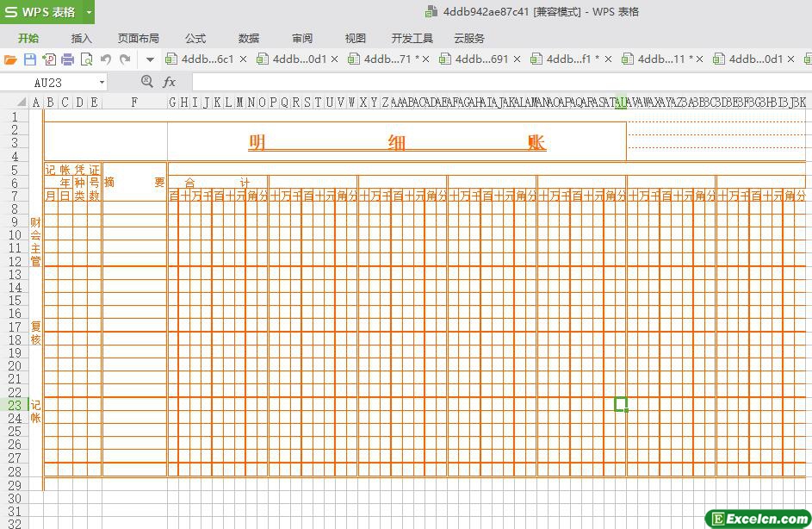Open the 云服务 tab

point(469,39)
